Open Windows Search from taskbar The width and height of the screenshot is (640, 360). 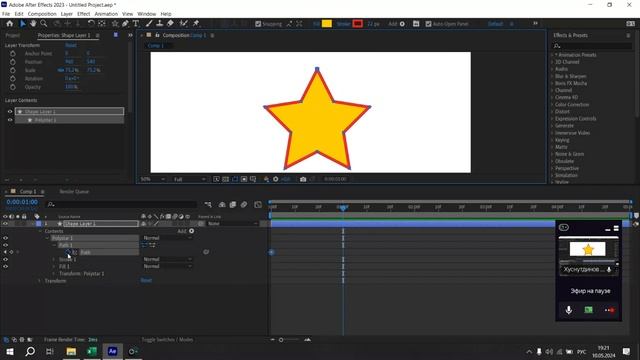tap(30, 351)
